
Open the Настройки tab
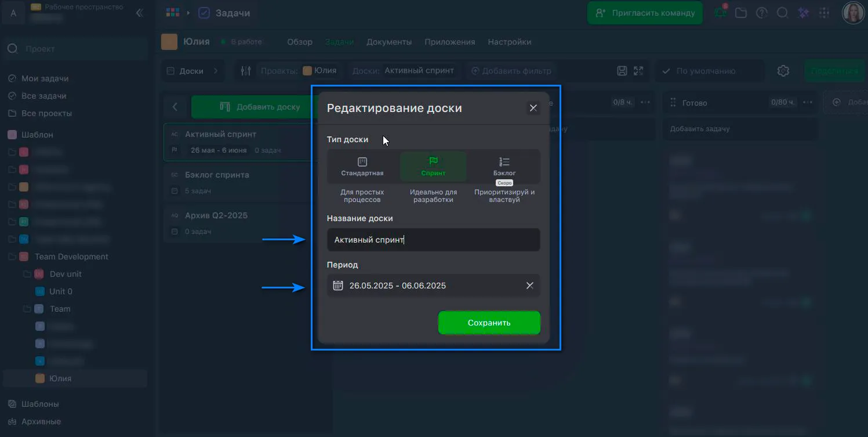tap(509, 42)
